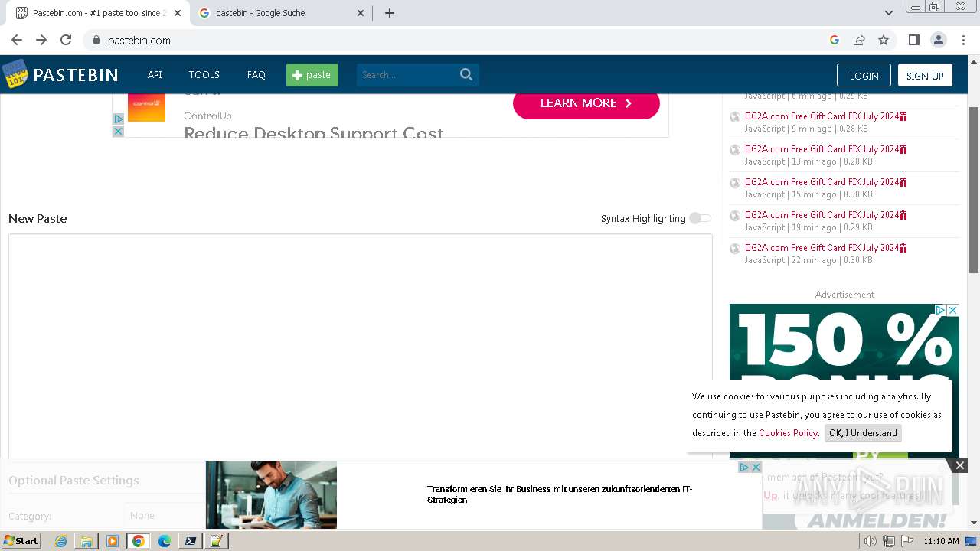The image size is (980, 551).
Task: Click the Pastebin search input field
Action: pos(407,75)
